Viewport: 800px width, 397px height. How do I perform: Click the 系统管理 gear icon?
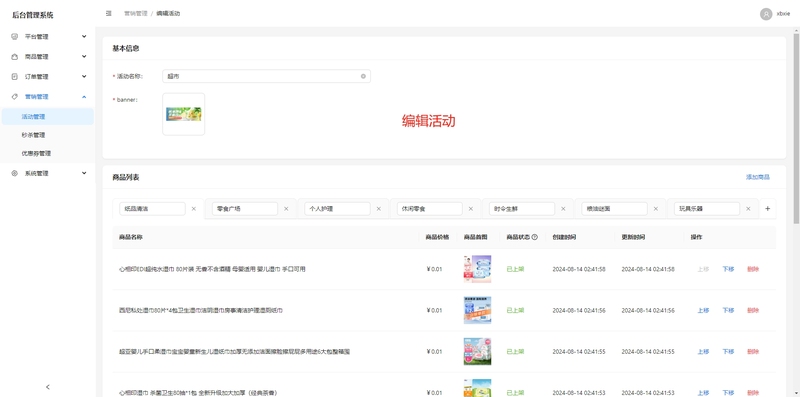(14, 173)
